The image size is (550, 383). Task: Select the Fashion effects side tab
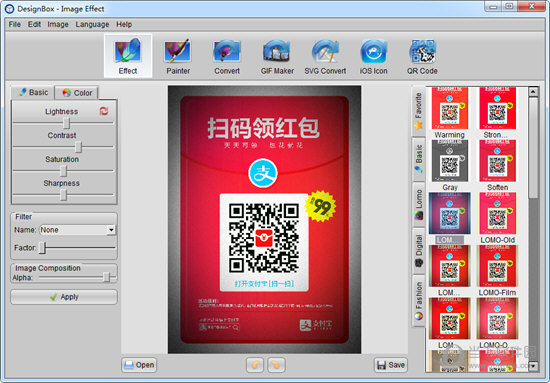(418, 301)
